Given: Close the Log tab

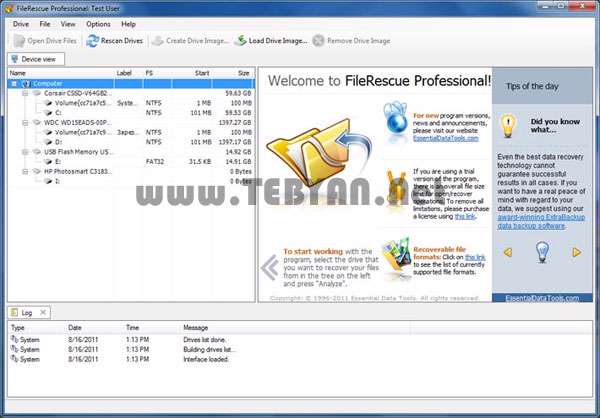Looking at the screenshot, I should pyautogui.click(x=43, y=312).
